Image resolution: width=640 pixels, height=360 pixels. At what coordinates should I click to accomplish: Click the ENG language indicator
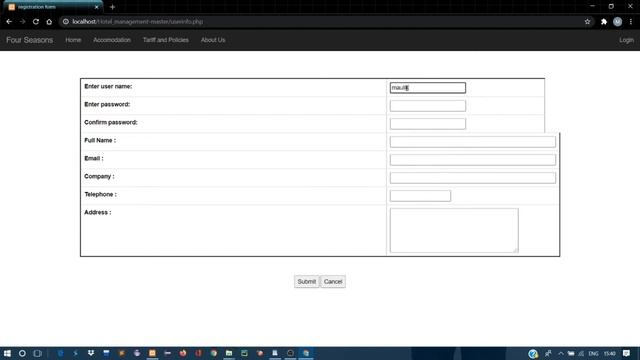point(593,353)
